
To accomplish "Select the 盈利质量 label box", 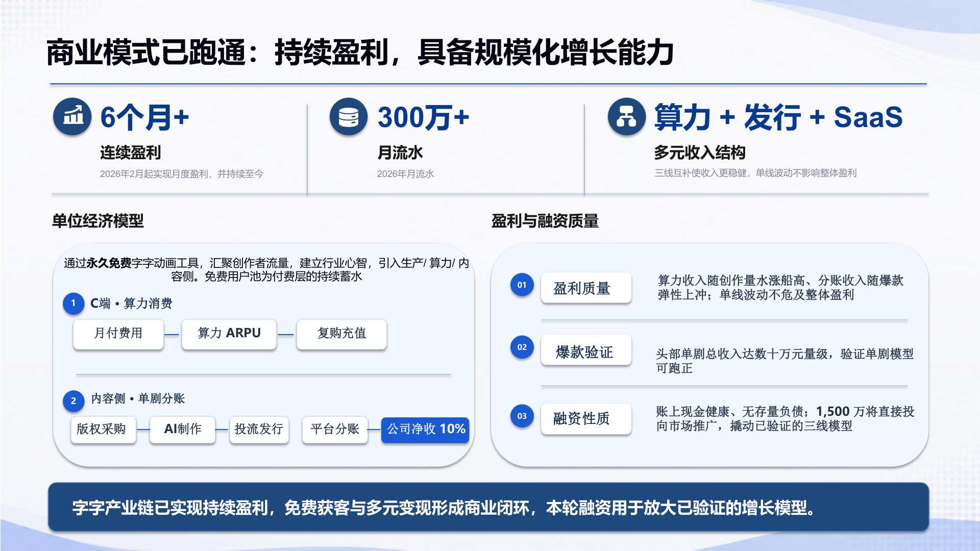I will (x=586, y=288).
